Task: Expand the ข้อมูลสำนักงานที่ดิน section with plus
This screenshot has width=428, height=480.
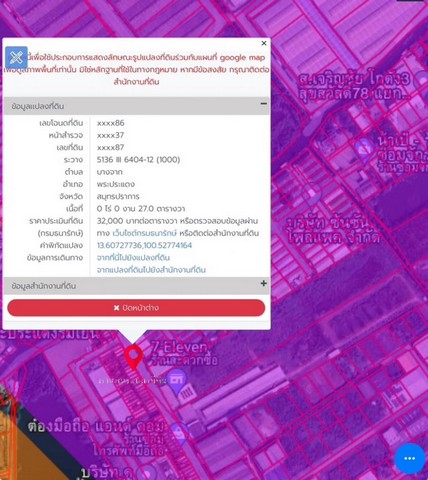Action: click(264, 283)
